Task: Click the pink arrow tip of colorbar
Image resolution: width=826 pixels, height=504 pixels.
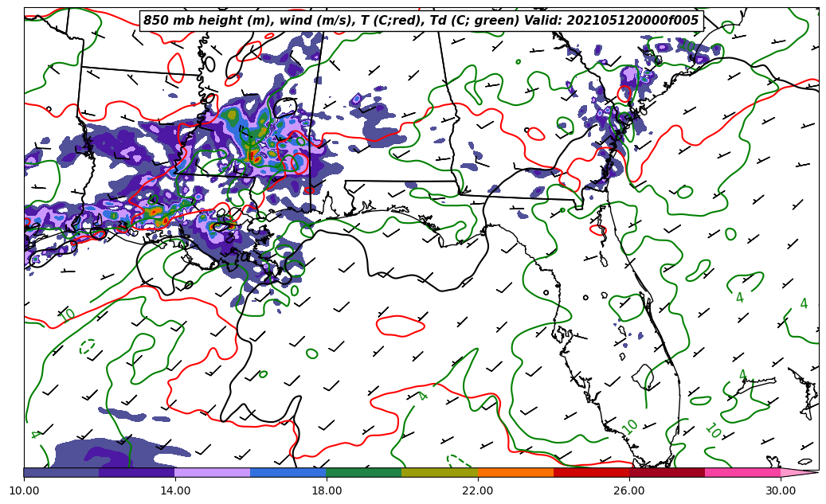Action: pos(800,472)
